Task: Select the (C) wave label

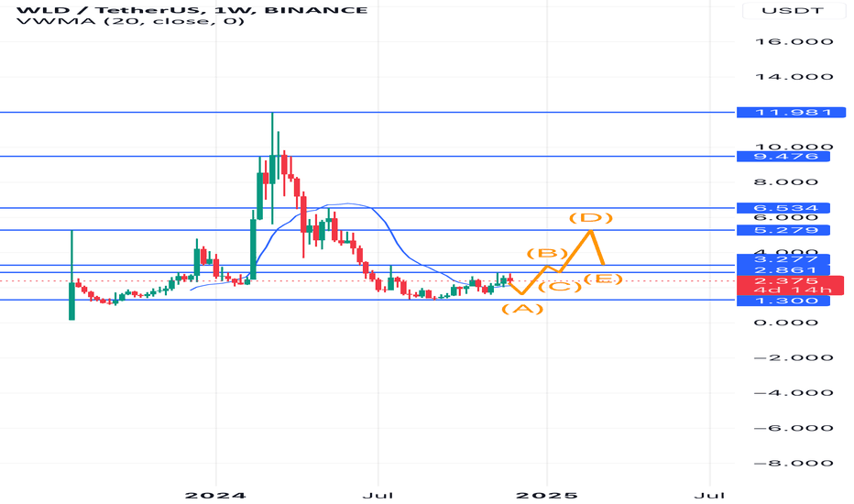Action: (560, 287)
